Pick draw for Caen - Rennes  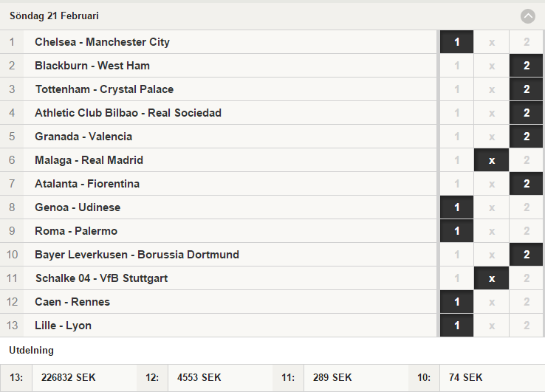coord(492,302)
